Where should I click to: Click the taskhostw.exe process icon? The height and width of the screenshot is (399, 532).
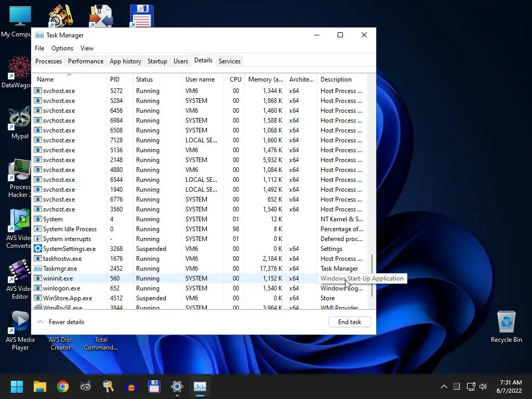(38, 259)
